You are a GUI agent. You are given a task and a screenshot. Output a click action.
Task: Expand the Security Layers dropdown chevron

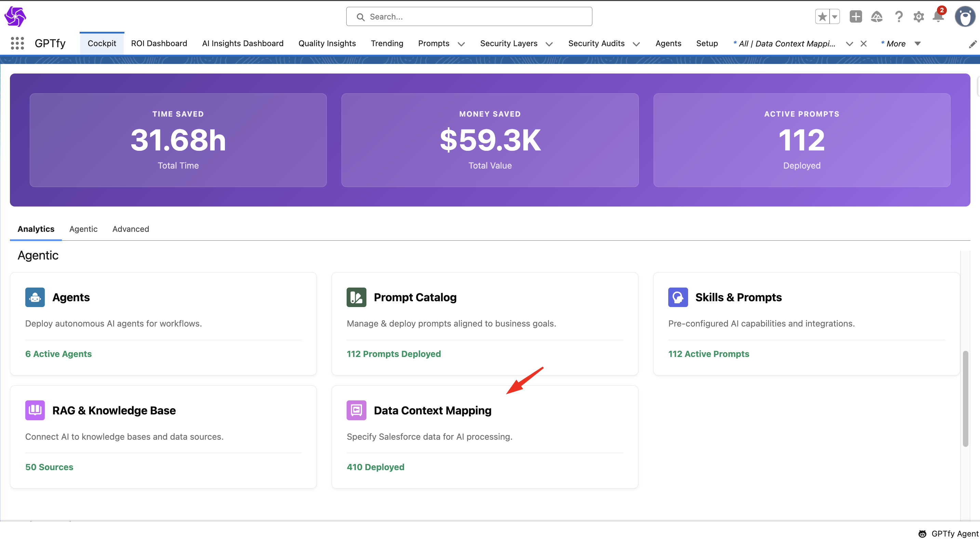coord(549,44)
